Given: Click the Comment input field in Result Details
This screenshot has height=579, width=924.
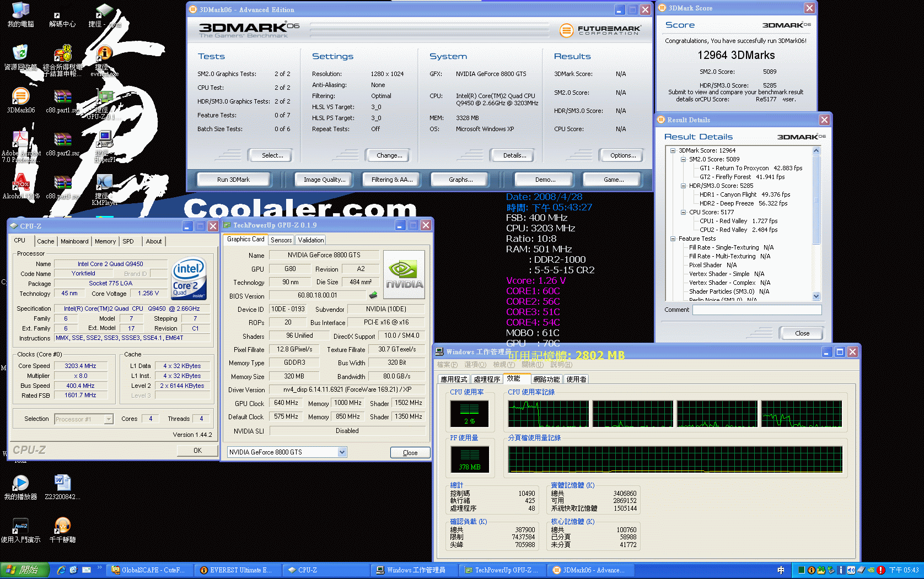Looking at the screenshot, I should coord(757,310).
